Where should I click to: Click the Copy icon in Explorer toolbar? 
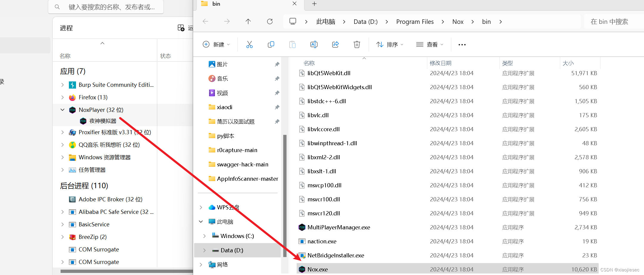coord(271,44)
